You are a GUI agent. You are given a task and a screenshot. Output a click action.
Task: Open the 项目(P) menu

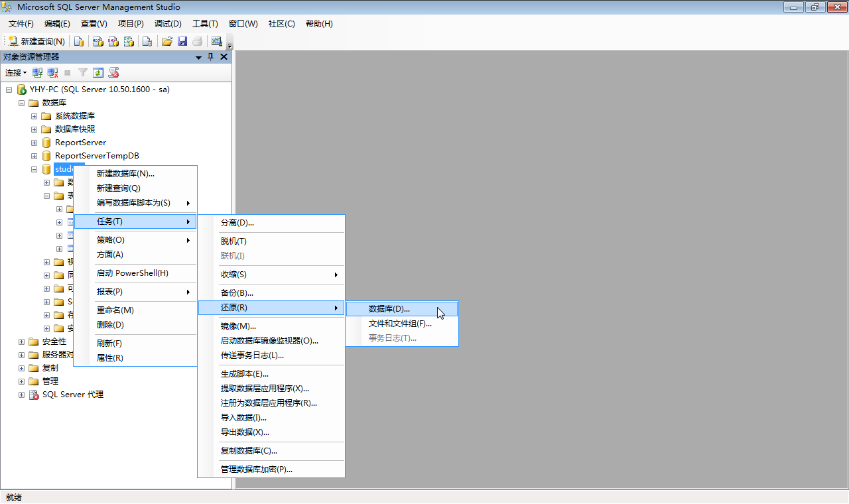[x=131, y=24]
